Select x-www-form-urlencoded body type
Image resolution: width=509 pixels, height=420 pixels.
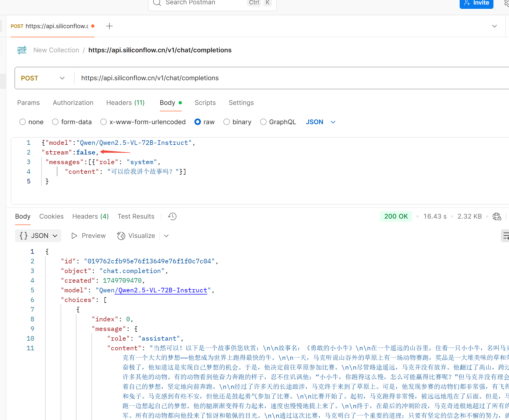coord(104,122)
